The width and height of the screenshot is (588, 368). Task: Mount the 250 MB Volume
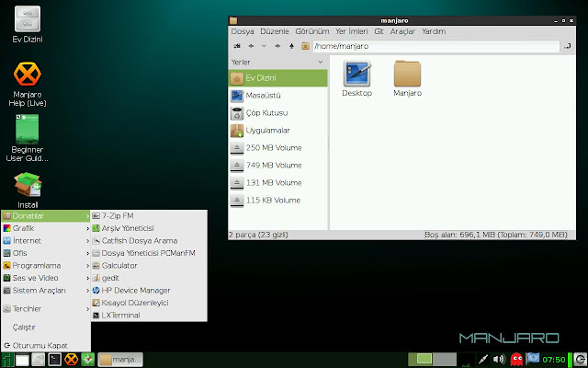click(277, 147)
